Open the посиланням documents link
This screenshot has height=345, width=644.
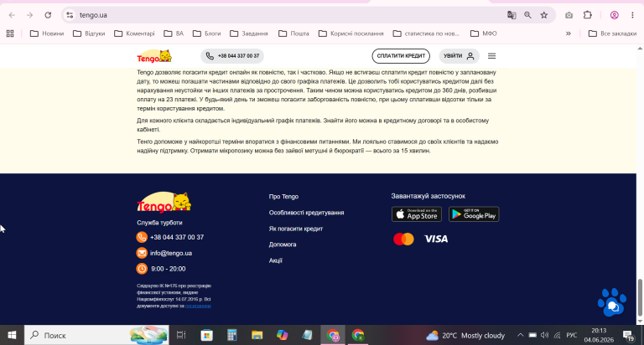pos(198,306)
